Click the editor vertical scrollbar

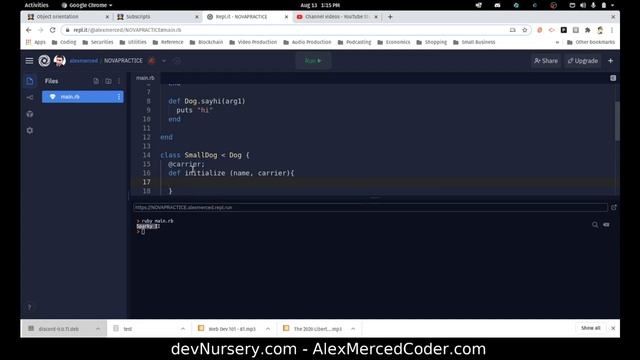tap(617, 121)
